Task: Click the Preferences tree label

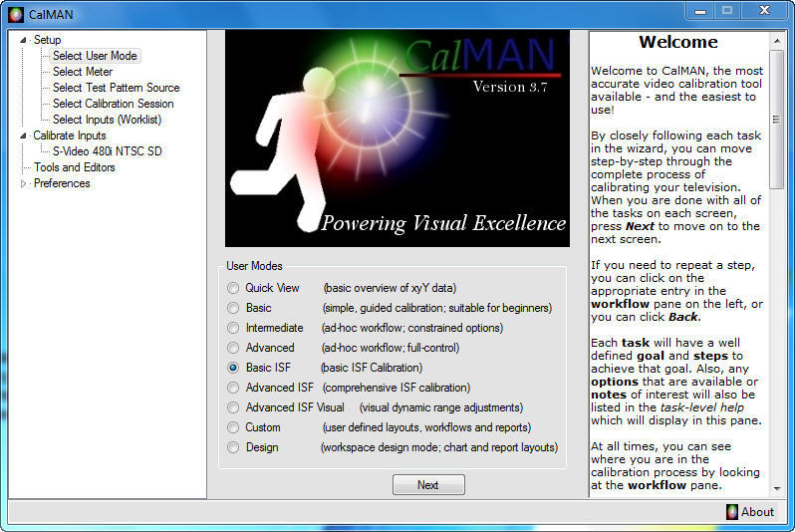Action: point(62,183)
